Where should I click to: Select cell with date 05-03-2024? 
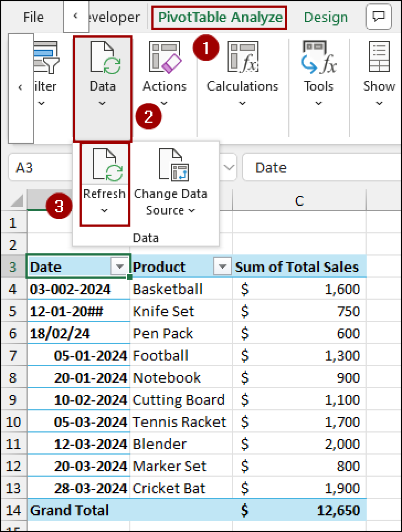click(79, 422)
